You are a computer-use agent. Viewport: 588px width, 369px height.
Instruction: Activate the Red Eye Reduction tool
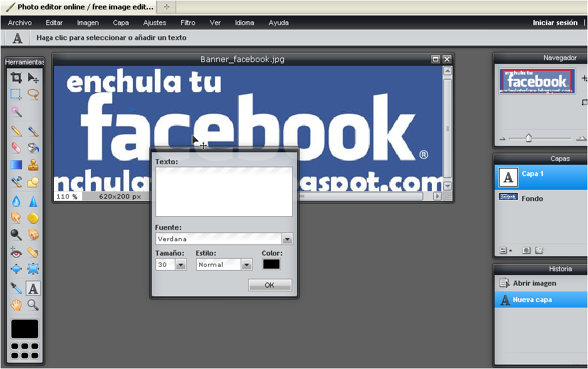pyautogui.click(x=16, y=252)
